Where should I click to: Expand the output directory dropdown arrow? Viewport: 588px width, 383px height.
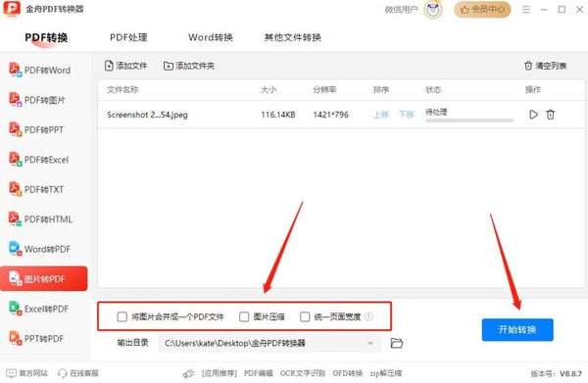tap(370, 343)
